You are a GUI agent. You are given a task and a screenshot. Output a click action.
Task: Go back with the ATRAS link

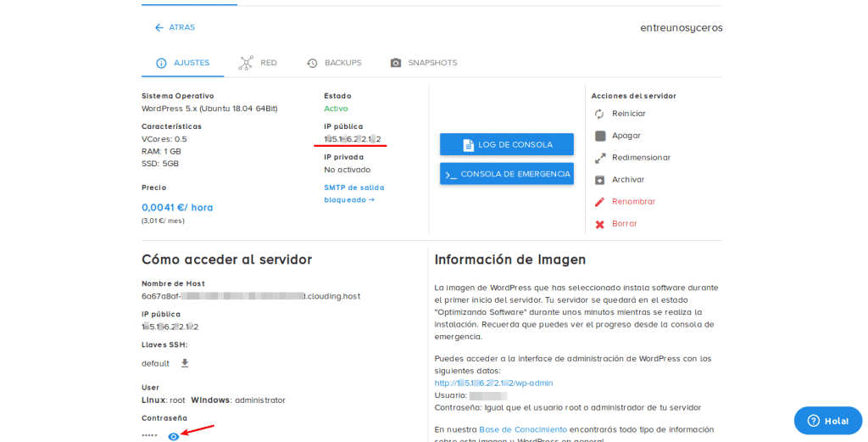pos(175,27)
